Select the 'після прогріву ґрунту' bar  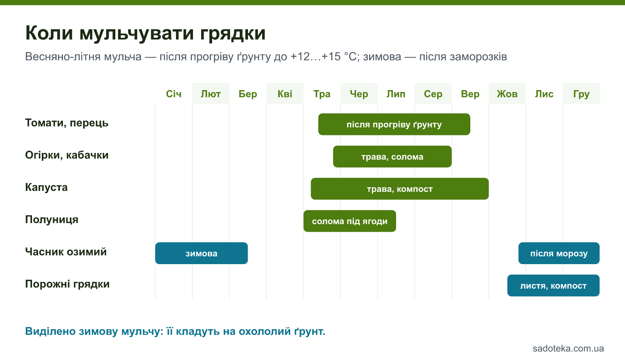(394, 124)
